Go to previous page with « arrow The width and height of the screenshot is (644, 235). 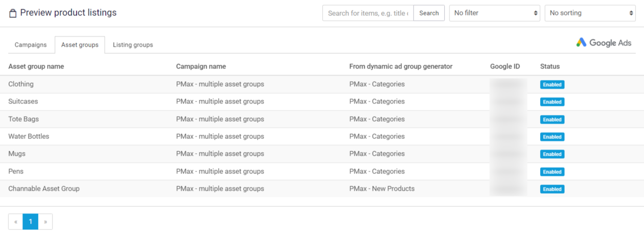point(16,221)
